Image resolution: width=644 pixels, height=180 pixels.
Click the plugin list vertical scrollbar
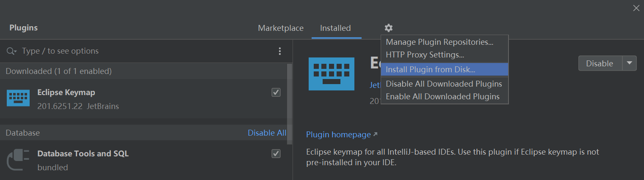[x=290, y=104]
